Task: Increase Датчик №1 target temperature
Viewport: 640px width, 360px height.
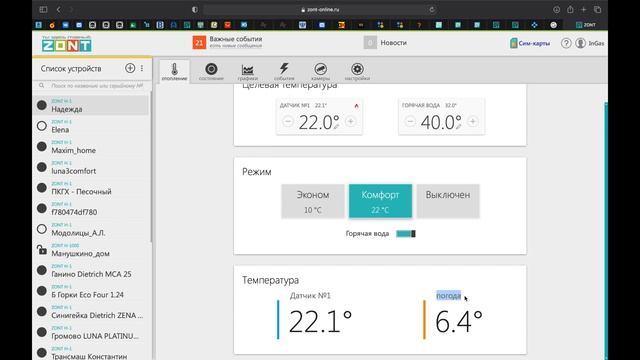Action: pos(350,121)
